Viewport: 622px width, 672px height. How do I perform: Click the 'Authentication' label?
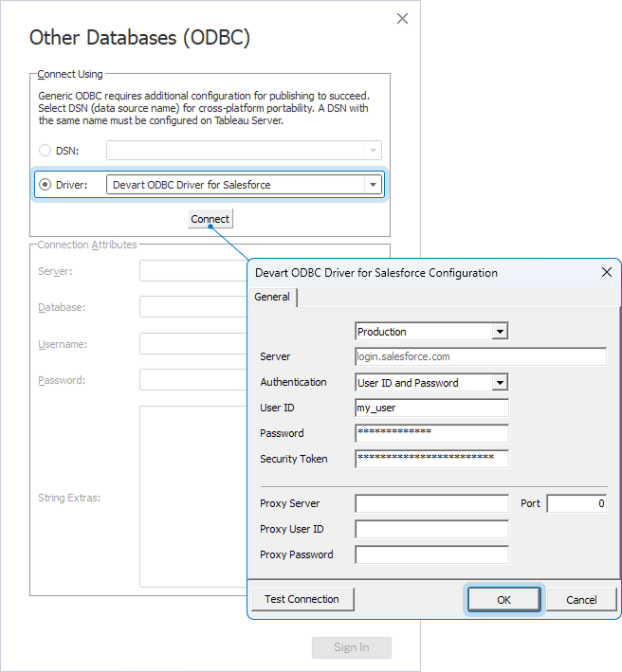click(x=293, y=382)
